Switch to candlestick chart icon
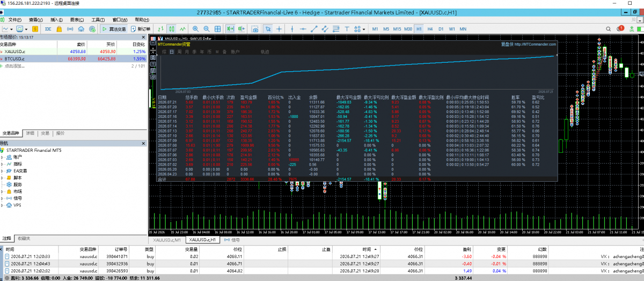 pos(172,28)
